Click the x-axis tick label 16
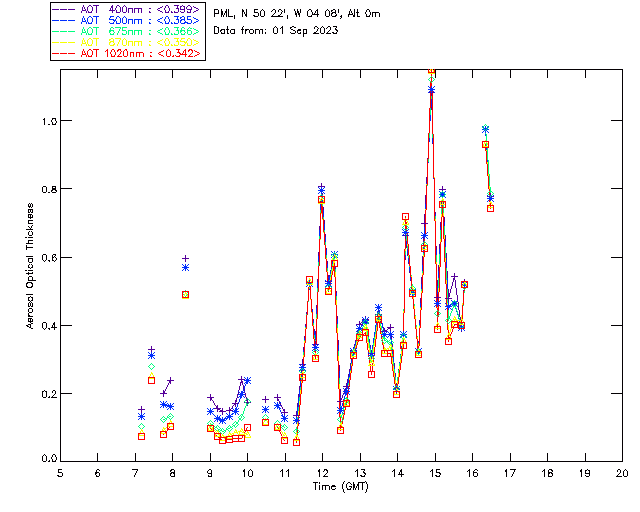The height and width of the screenshot is (512, 640). [473, 473]
